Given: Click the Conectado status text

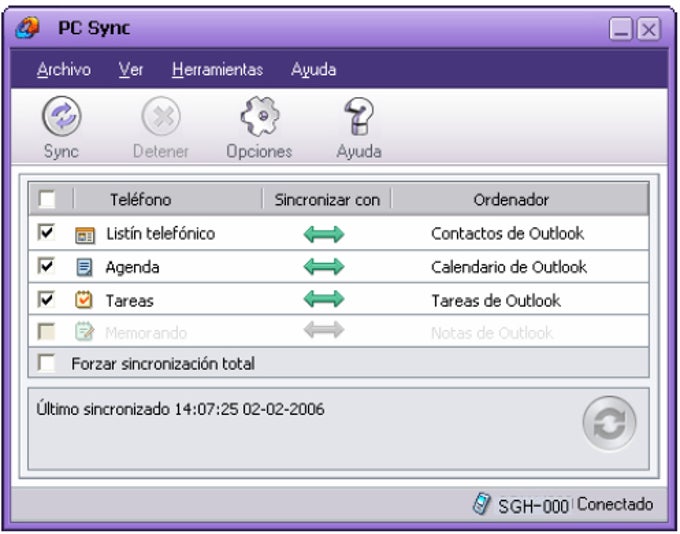Looking at the screenshot, I should click(615, 505).
